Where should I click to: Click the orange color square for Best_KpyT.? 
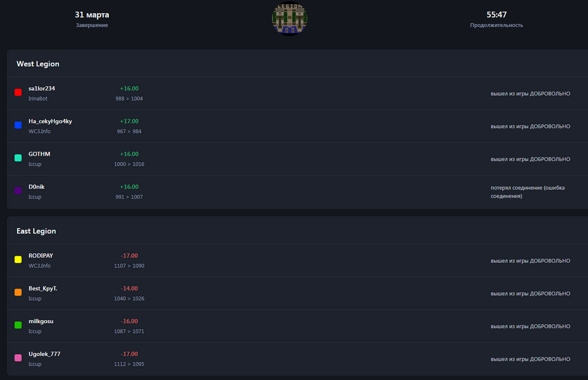tap(18, 292)
